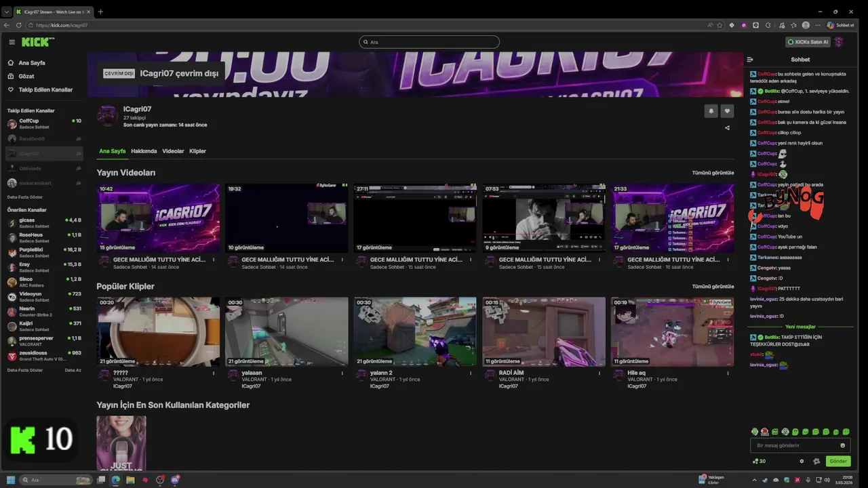Jump to new messages with Yeni mesajlar
The height and width of the screenshot is (488, 868).
tap(800, 327)
